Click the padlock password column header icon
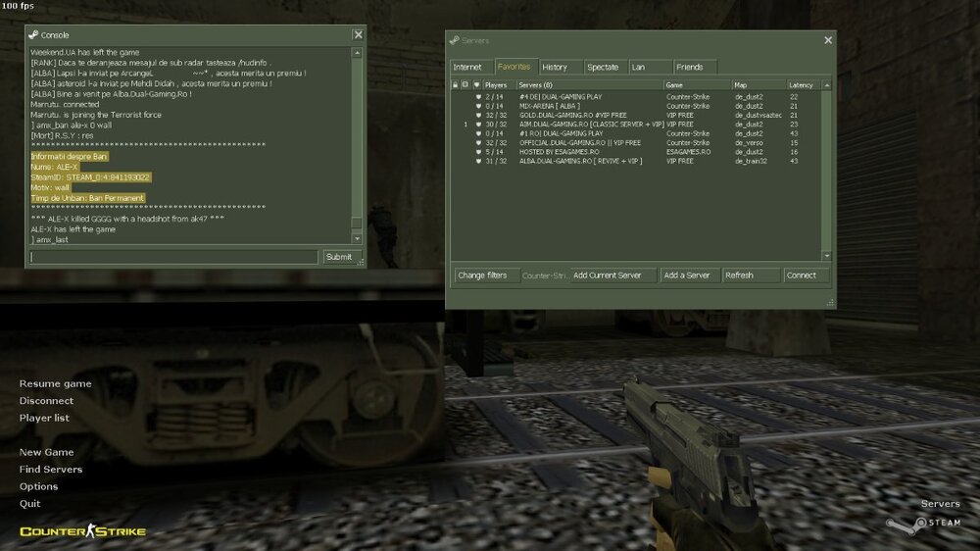The image size is (980, 551). (455, 85)
